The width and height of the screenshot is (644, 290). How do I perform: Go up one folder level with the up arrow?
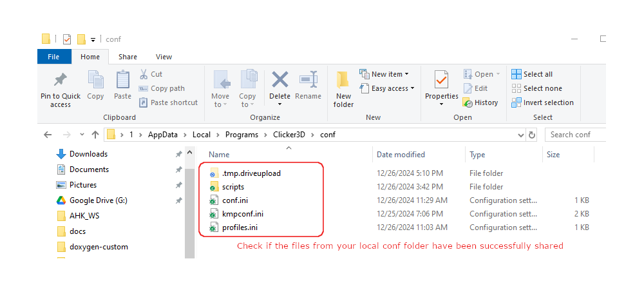click(95, 135)
